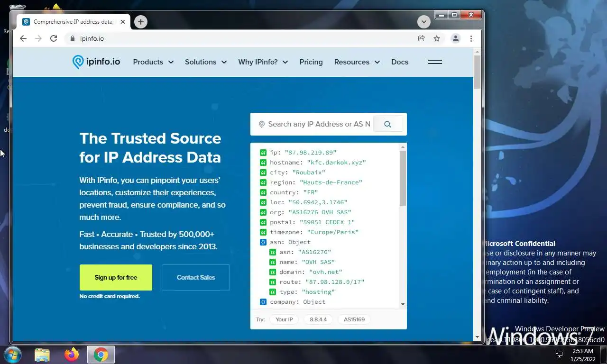Go back using browser back arrow
The width and height of the screenshot is (607, 364).
tap(23, 38)
